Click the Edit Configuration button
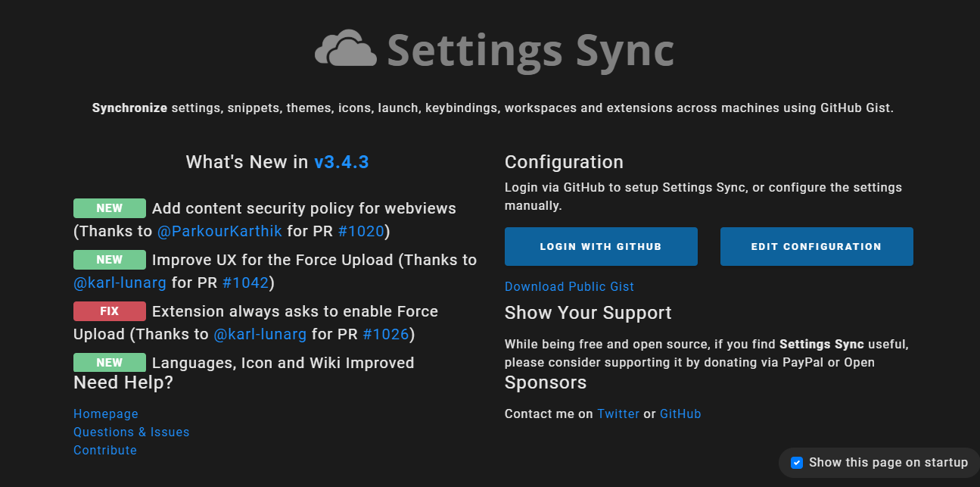 (817, 247)
